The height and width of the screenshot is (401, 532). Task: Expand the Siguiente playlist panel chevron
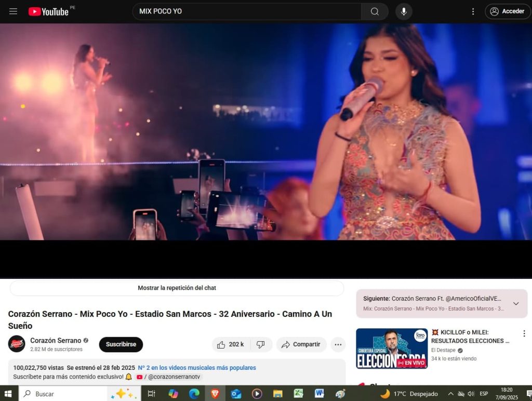pyautogui.click(x=516, y=303)
